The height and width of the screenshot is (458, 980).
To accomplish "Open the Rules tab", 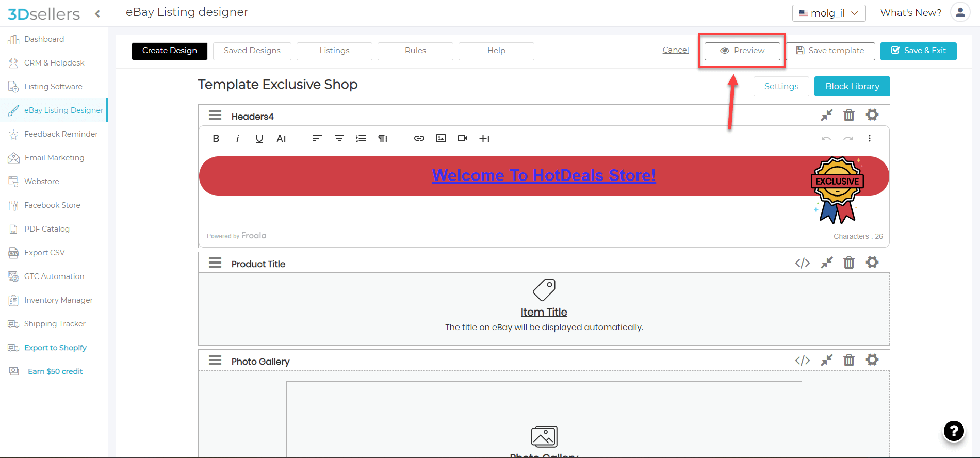I will tap(415, 51).
